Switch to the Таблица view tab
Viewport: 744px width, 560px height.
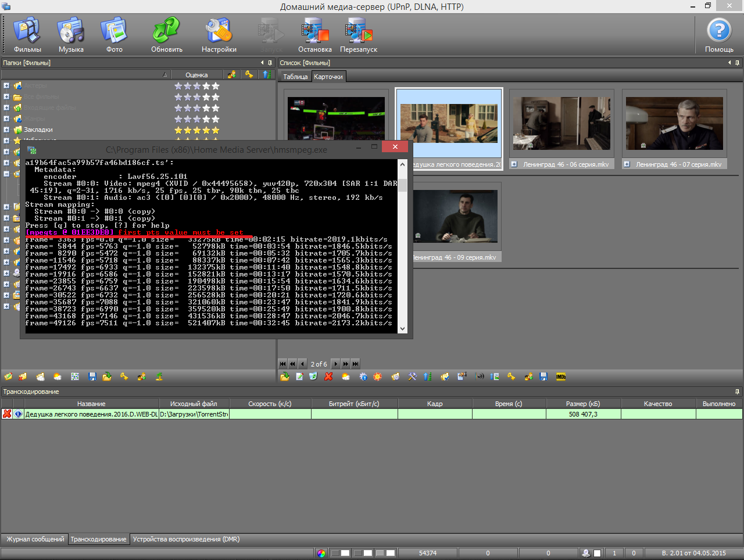pyautogui.click(x=295, y=77)
